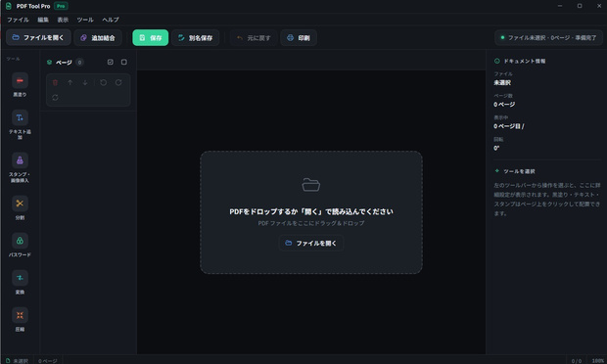
Task: Click the ファイルを開く toolbar button
Action: coord(38,37)
